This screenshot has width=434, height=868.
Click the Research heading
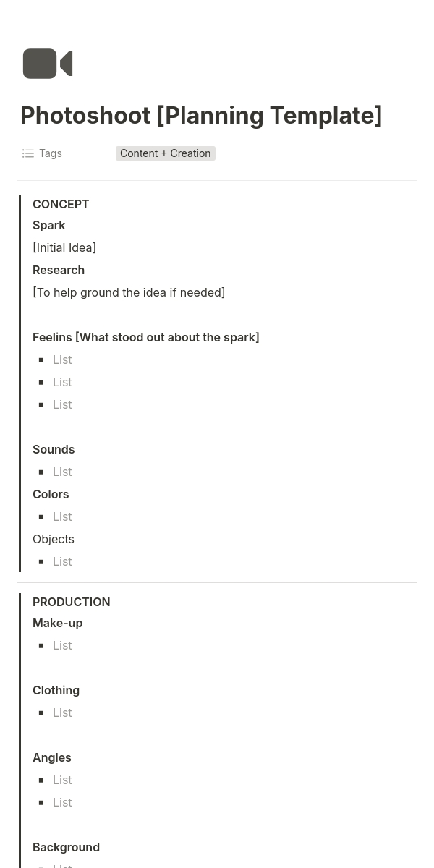59,270
